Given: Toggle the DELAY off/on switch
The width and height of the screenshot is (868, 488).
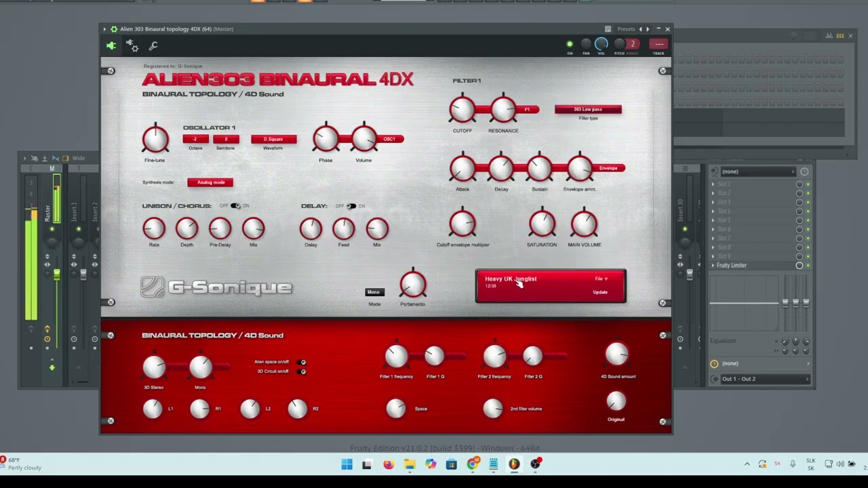Looking at the screenshot, I should (x=351, y=206).
